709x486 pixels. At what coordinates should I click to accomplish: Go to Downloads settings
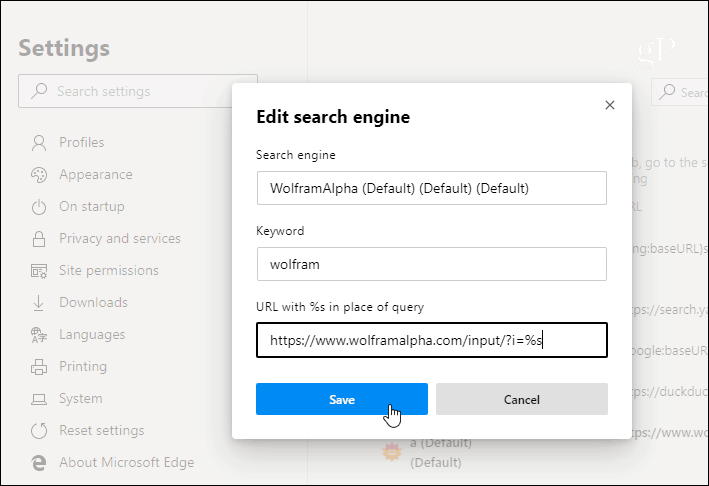(94, 302)
